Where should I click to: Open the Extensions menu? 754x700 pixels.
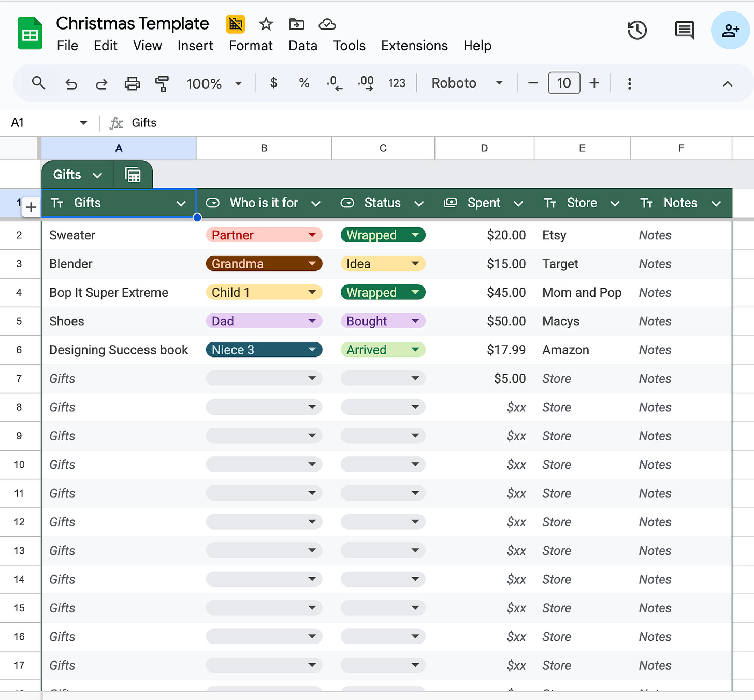[414, 46]
